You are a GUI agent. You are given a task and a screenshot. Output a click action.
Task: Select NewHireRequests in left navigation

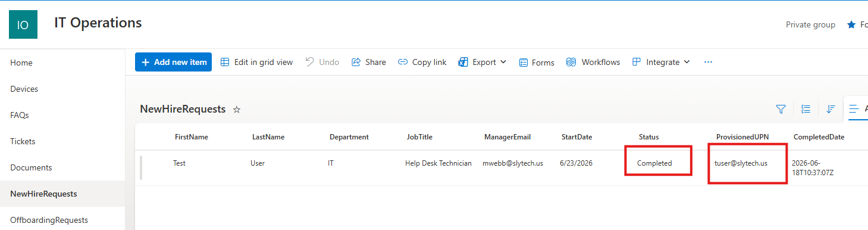(x=43, y=194)
